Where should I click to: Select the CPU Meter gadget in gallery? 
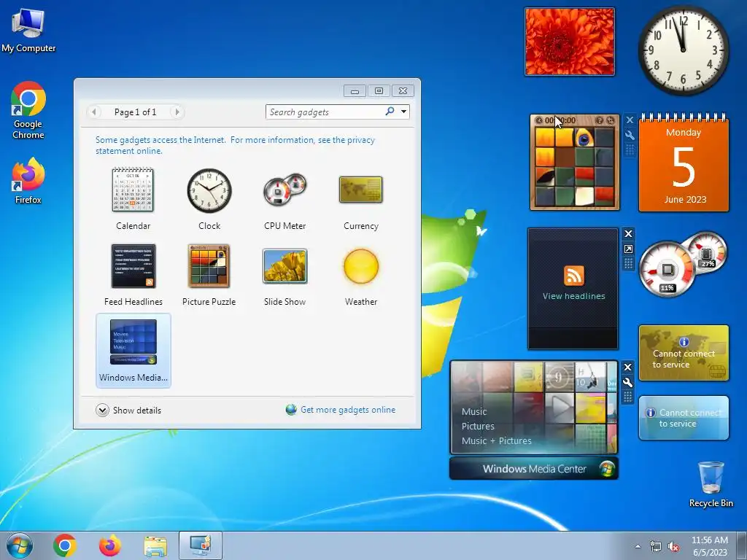click(285, 199)
